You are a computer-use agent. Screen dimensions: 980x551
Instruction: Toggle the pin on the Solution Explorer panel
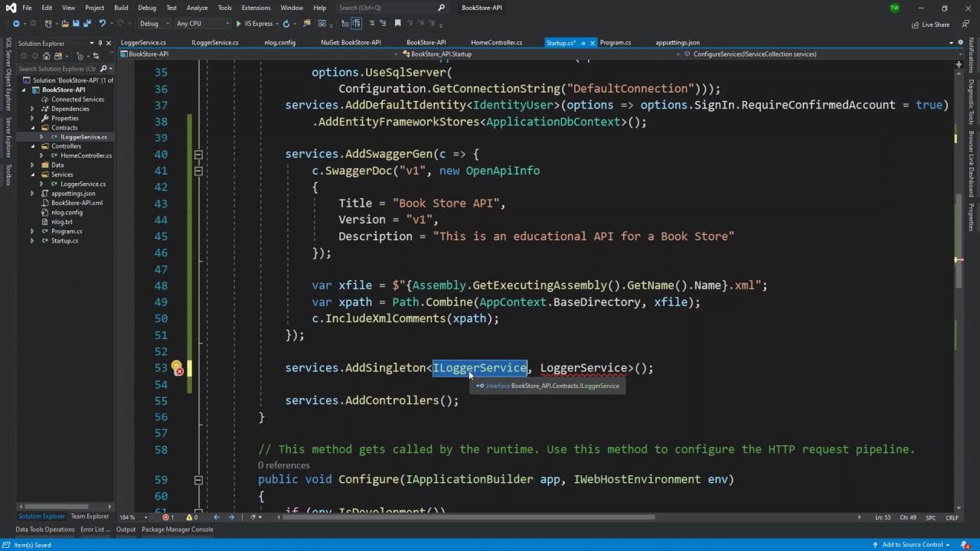pyautogui.click(x=100, y=44)
